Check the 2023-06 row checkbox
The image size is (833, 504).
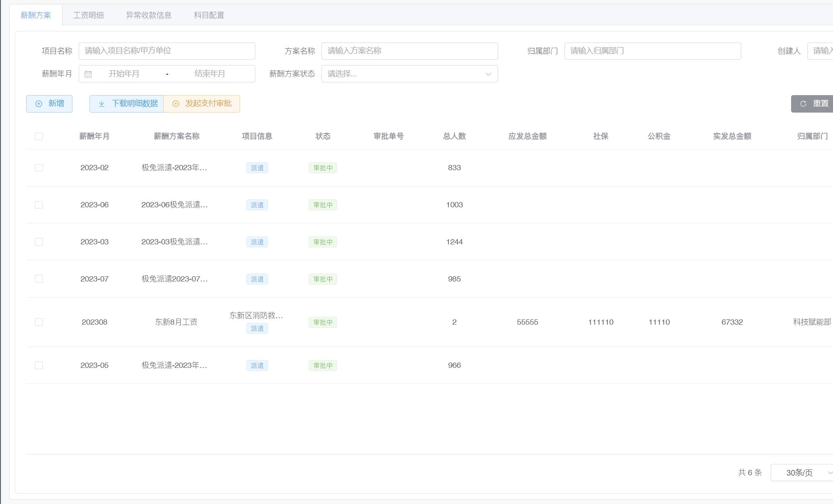point(39,205)
